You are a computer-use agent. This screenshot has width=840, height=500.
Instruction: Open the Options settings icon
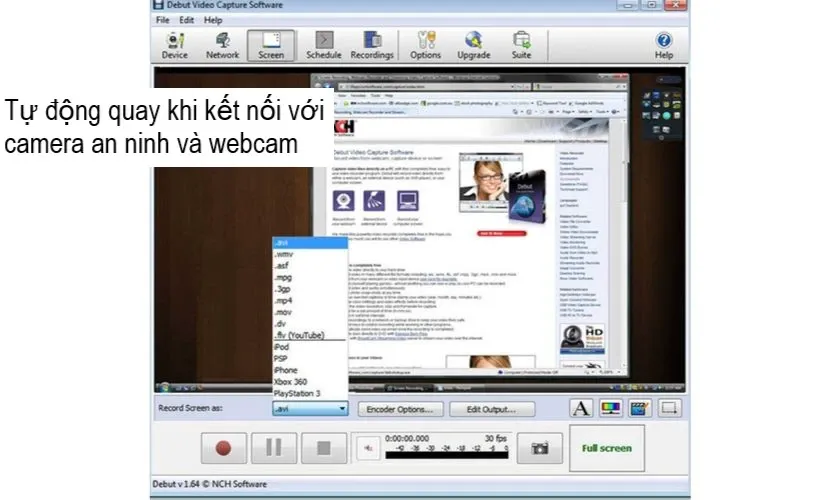(x=425, y=45)
